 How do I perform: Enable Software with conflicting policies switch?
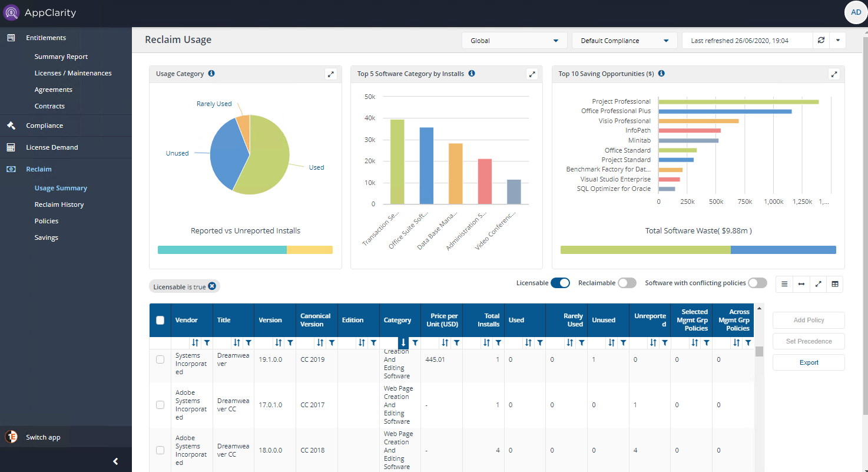pos(757,283)
